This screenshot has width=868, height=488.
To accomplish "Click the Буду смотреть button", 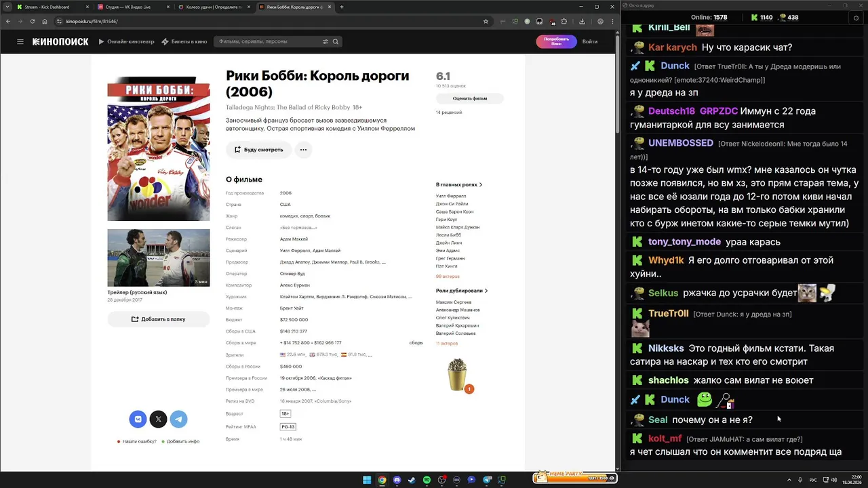I will pyautogui.click(x=259, y=149).
